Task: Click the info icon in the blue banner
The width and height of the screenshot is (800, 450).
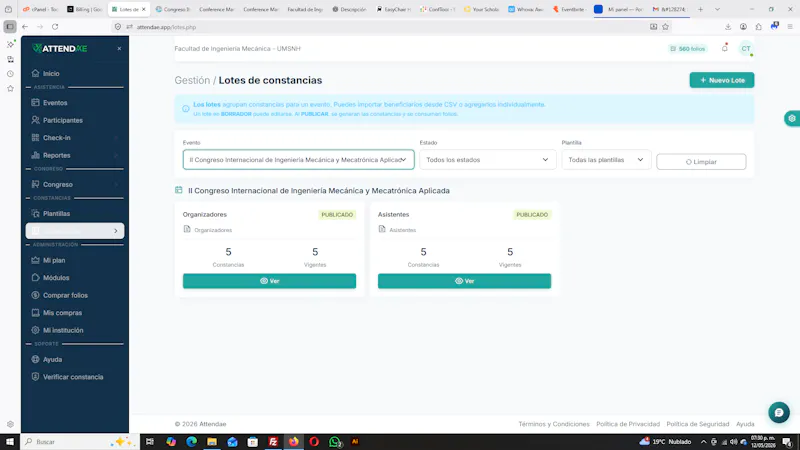Action: (x=186, y=109)
